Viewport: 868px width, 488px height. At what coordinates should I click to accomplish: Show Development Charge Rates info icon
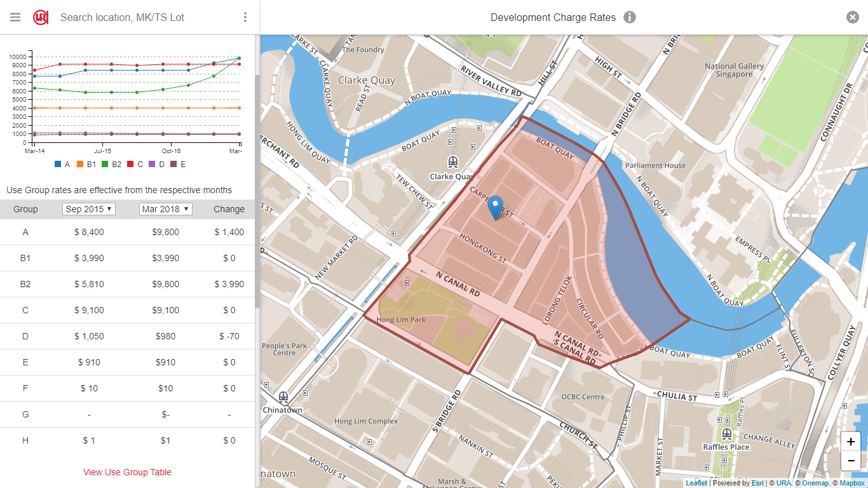[630, 17]
